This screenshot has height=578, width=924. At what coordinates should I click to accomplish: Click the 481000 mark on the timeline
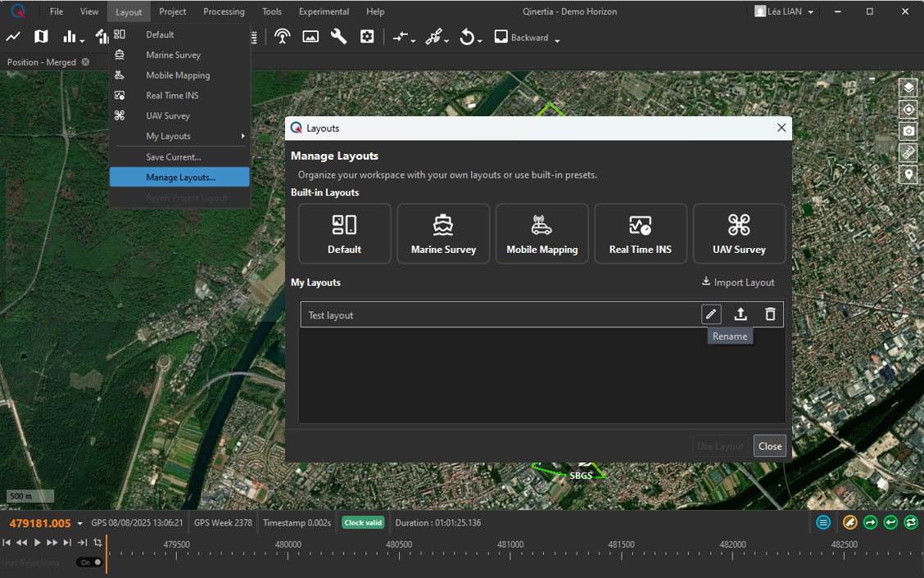pos(510,544)
